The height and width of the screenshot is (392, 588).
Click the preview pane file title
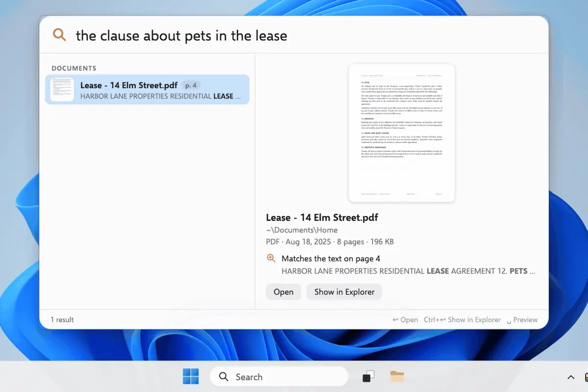(x=322, y=218)
